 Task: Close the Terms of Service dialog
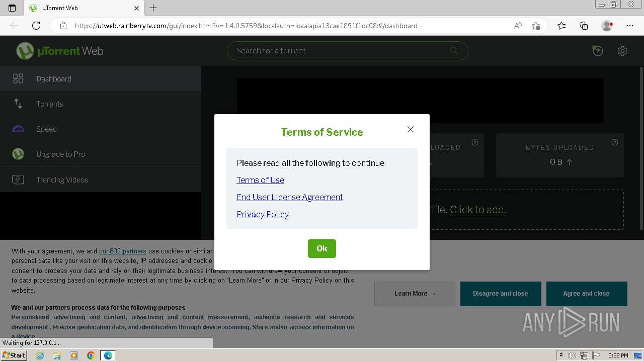pos(411,129)
